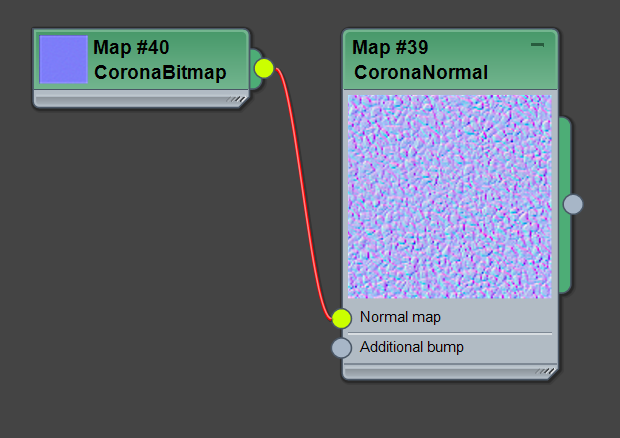This screenshot has height=438, width=620.
Task: Select the Map #39 node title
Action: point(390,47)
